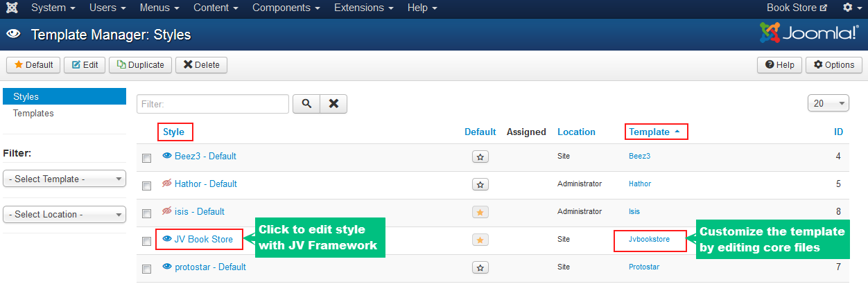Image resolution: width=868 pixels, height=302 pixels.
Task: Open the protostar - Default style
Action: click(x=210, y=267)
